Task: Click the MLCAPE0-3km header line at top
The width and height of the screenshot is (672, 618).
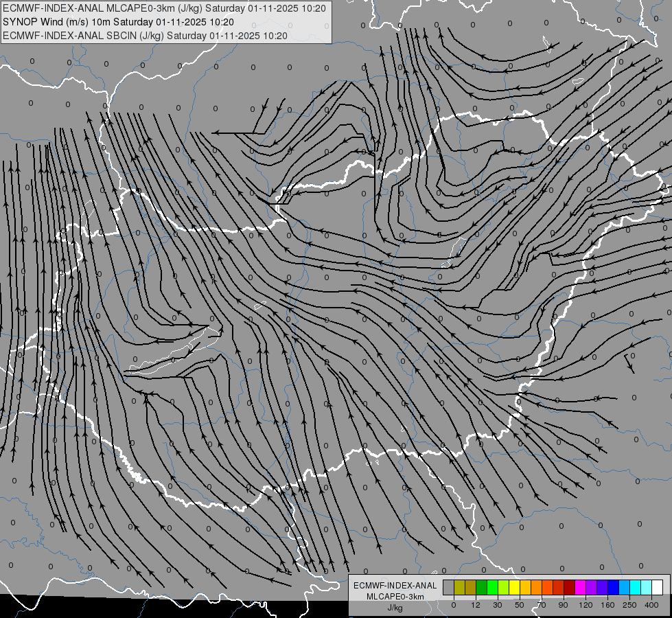Action: (x=164, y=8)
